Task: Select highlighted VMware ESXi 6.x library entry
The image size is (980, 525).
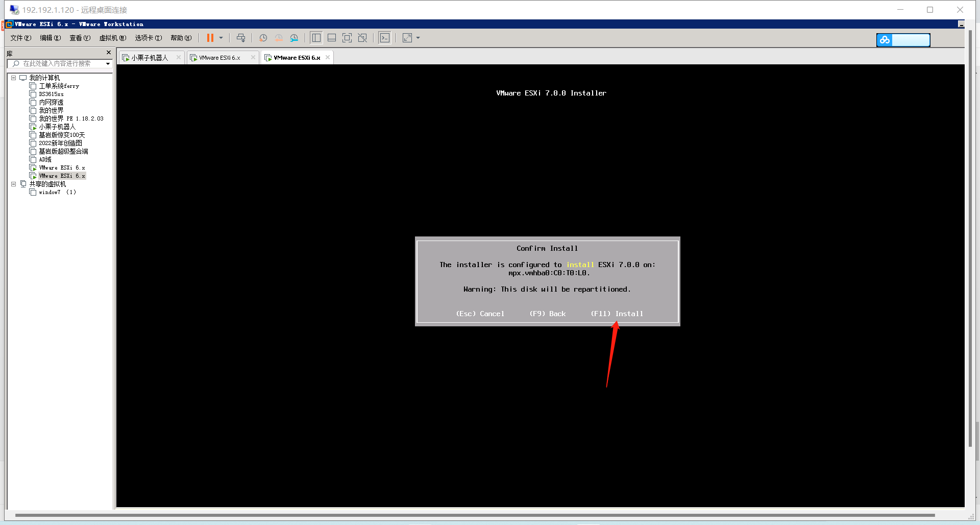Action: 62,176
